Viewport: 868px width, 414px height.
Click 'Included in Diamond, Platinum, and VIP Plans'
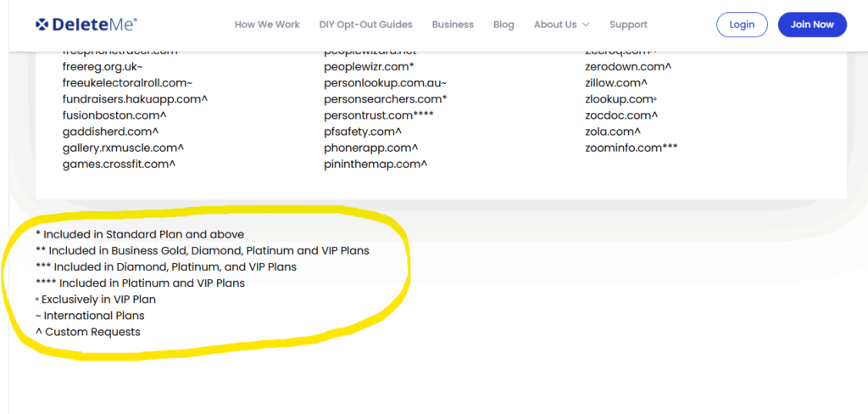tap(166, 266)
